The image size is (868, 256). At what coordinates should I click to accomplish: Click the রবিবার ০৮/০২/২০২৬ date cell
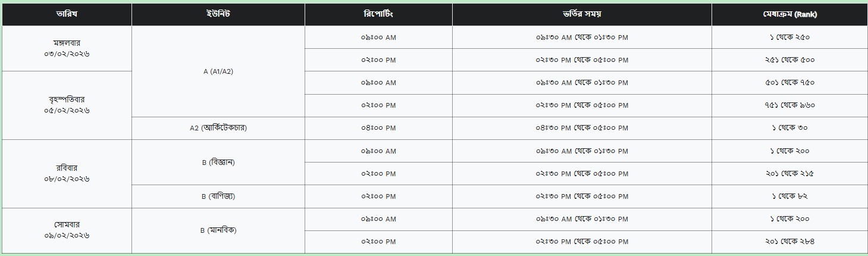67,173
